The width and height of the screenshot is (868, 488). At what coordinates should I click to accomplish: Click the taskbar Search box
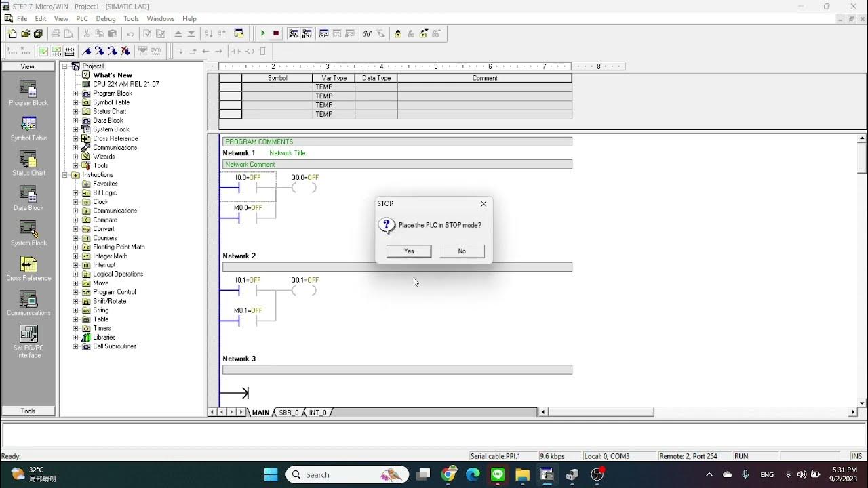(347, 474)
